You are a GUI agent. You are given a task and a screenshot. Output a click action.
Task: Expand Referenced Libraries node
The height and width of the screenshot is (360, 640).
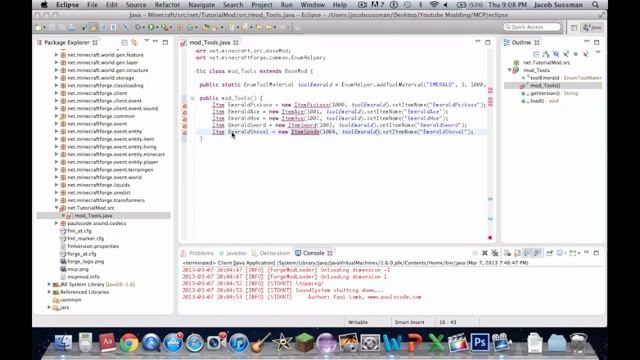coord(49,292)
